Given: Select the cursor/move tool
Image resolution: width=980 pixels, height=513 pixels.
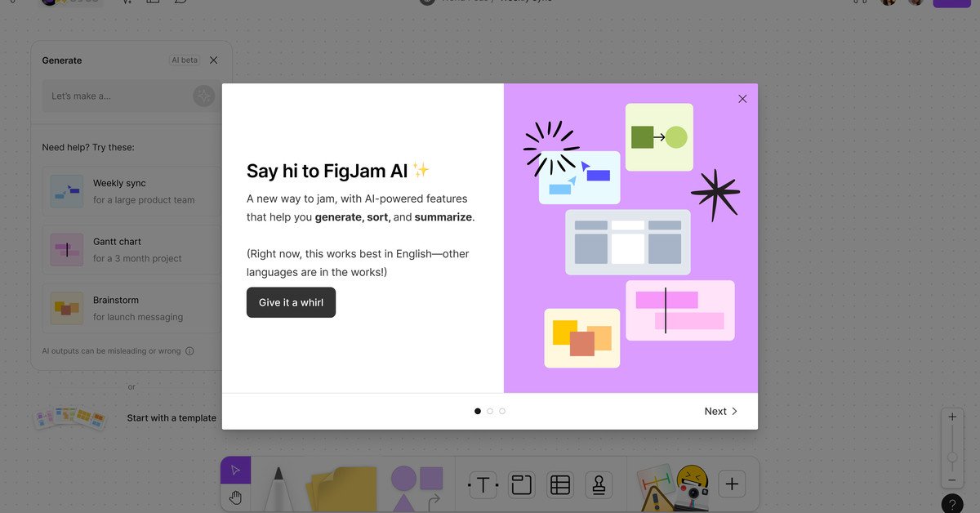Looking at the screenshot, I should click(235, 470).
